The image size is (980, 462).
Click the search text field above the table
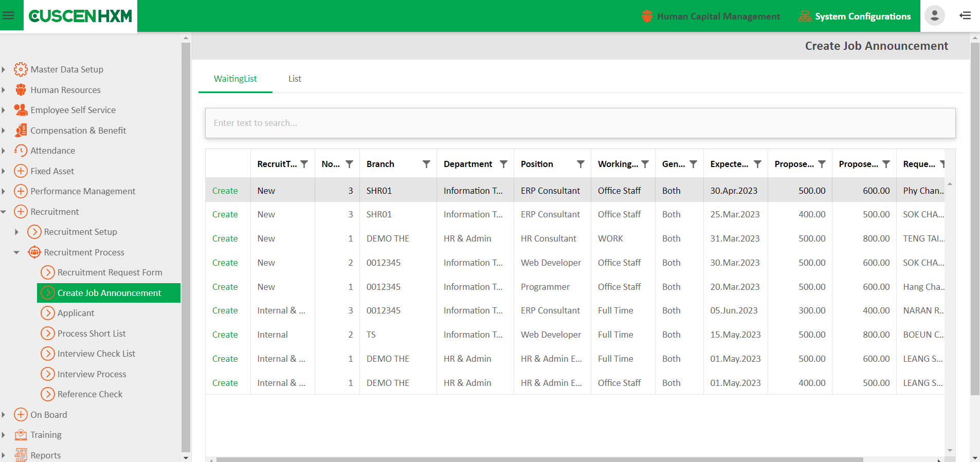tap(580, 123)
